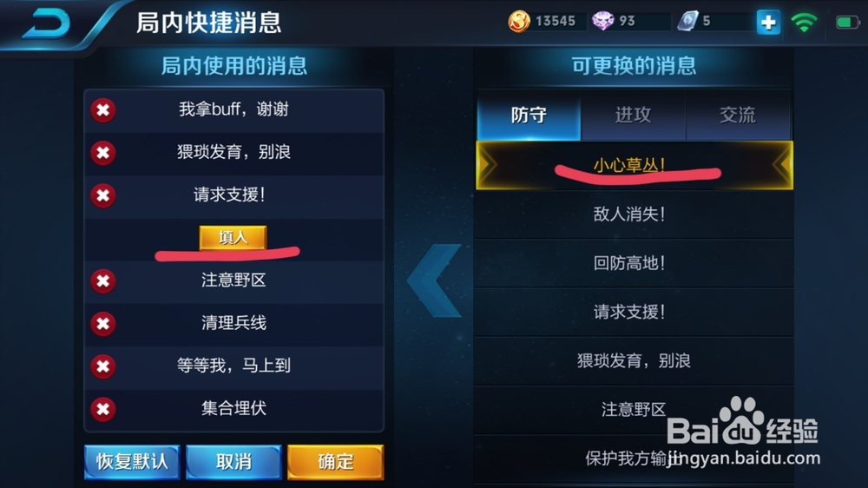Viewport: 868px width, 488px height.
Task: Remove 请求支援 from the used messages
Action: (x=103, y=195)
